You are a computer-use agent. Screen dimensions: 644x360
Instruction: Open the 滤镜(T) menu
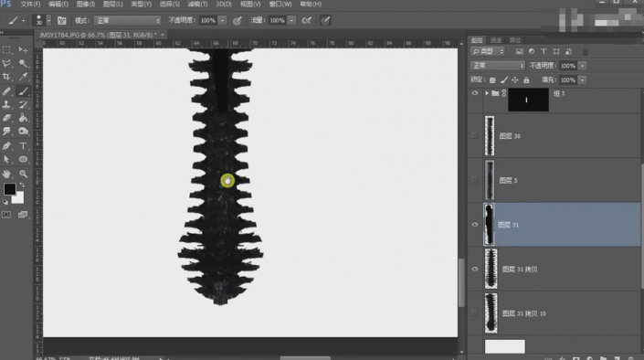point(197,4)
